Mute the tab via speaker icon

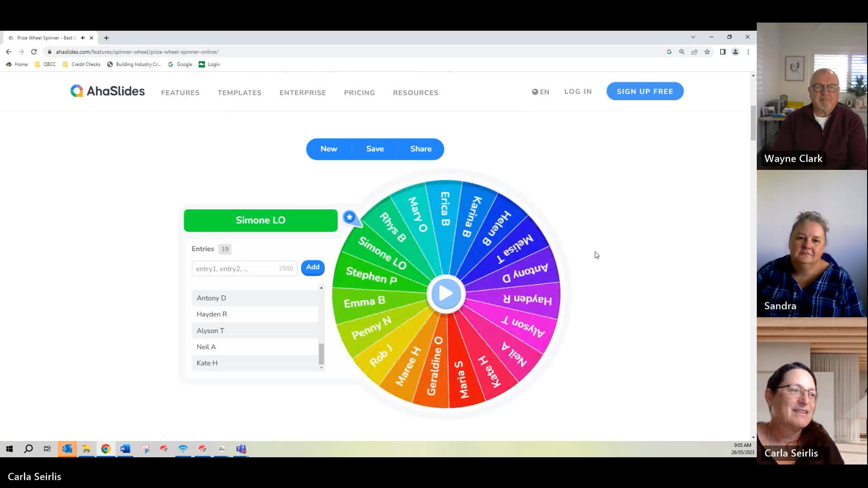pos(83,38)
